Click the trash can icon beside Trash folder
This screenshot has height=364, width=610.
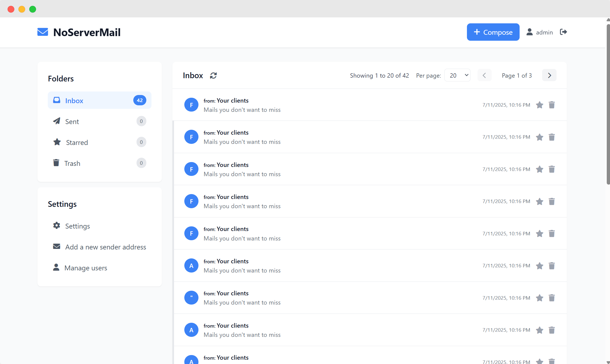pos(56,163)
